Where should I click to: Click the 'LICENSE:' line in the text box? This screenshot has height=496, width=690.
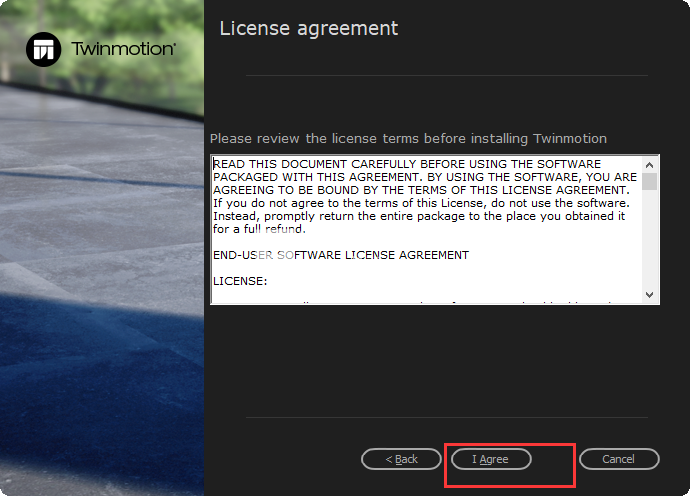(x=240, y=281)
